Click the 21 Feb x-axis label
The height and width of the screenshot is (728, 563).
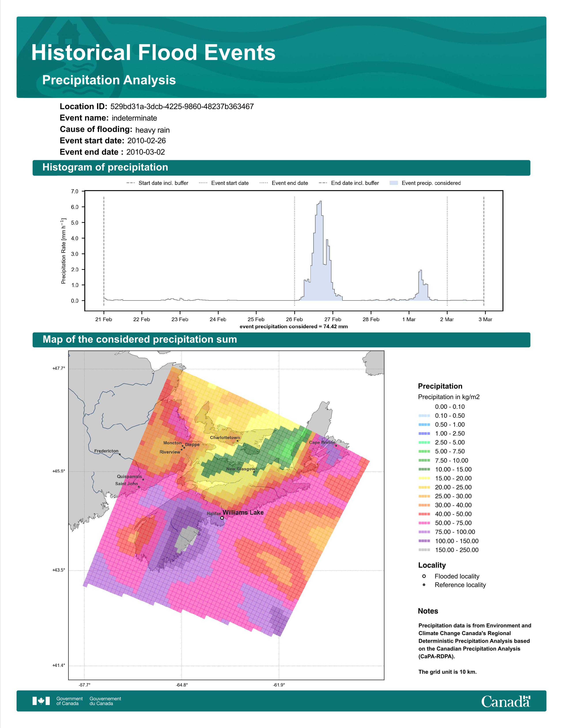[104, 319]
